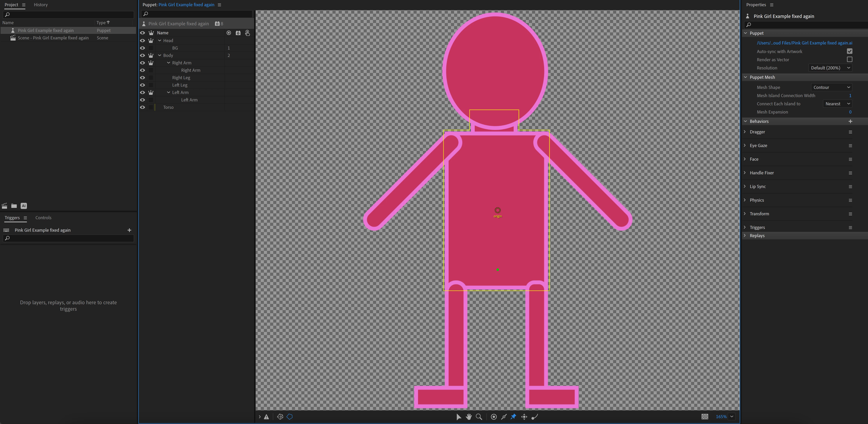Hide the Torso layer
The width and height of the screenshot is (868, 424).
pos(142,107)
